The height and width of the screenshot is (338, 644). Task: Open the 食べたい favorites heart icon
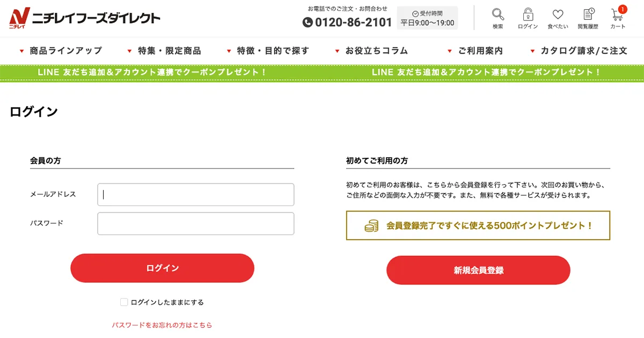pyautogui.click(x=558, y=15)
